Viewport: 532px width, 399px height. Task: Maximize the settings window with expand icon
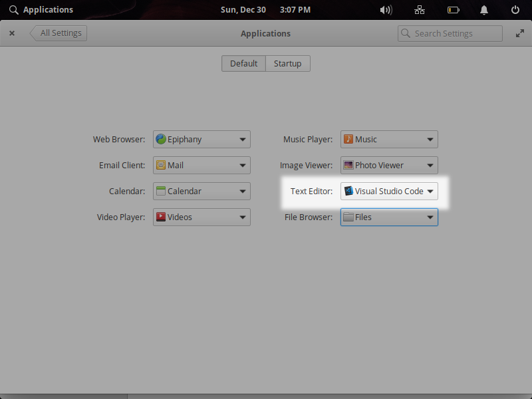(x=520, y=33)
